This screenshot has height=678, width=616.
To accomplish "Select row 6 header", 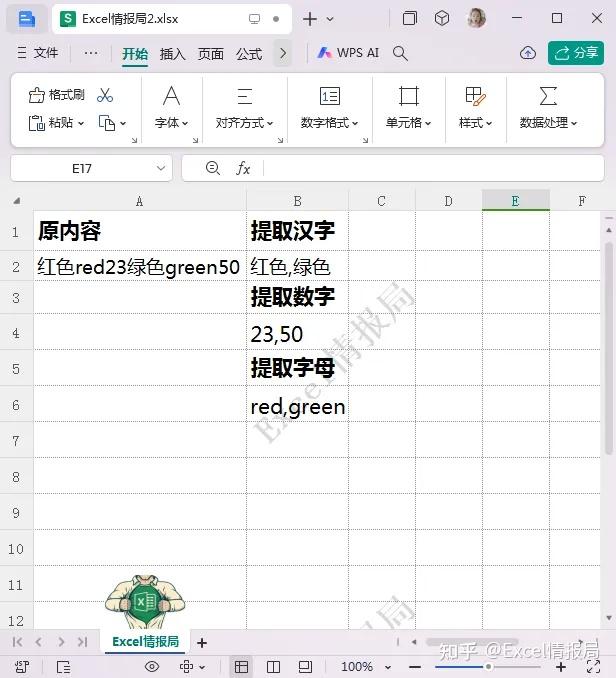I will (x=16, y=405).
